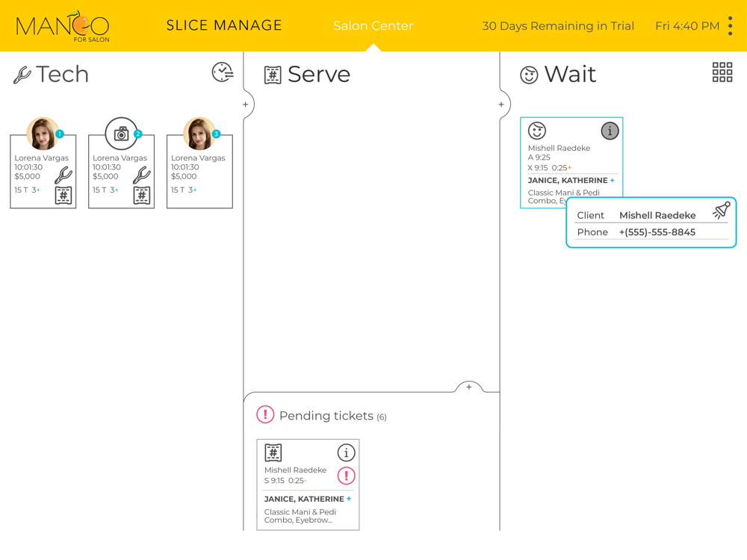Click number 3 badge on third tech
Image resolution: width=747 pixels, height=560 pixels.
217,134
